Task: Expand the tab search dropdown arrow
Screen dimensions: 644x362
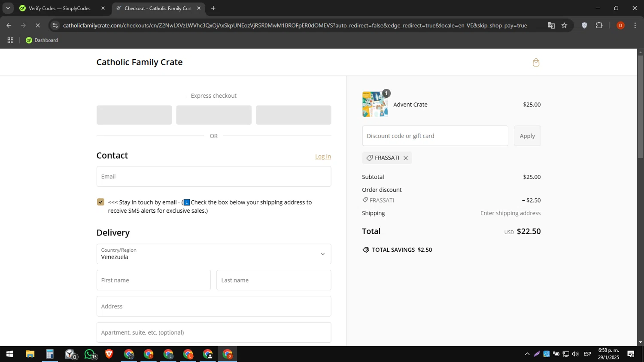Action: tap(8, 8)
